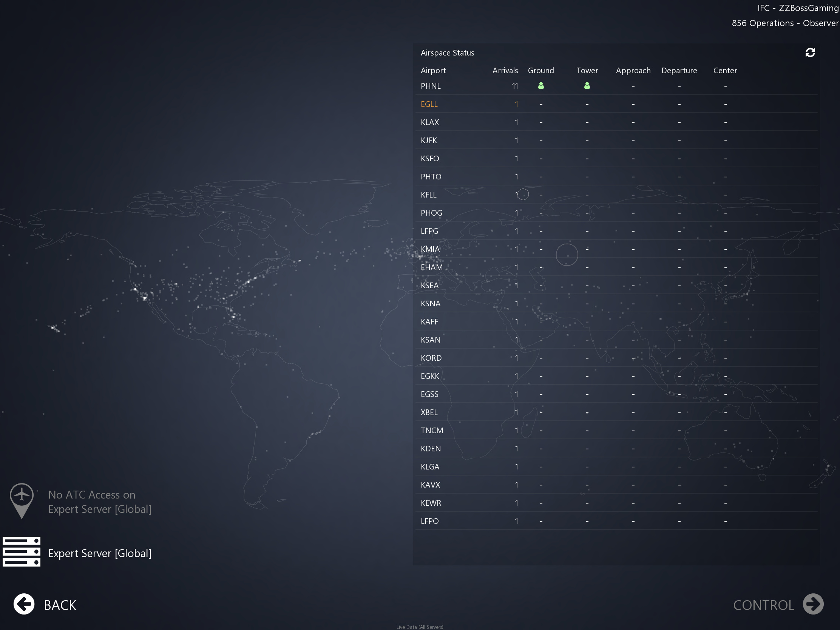The width and height of the screenshot is (840, 630).
Task: Choose EHAM from the airport list
Action: [431, 267]
